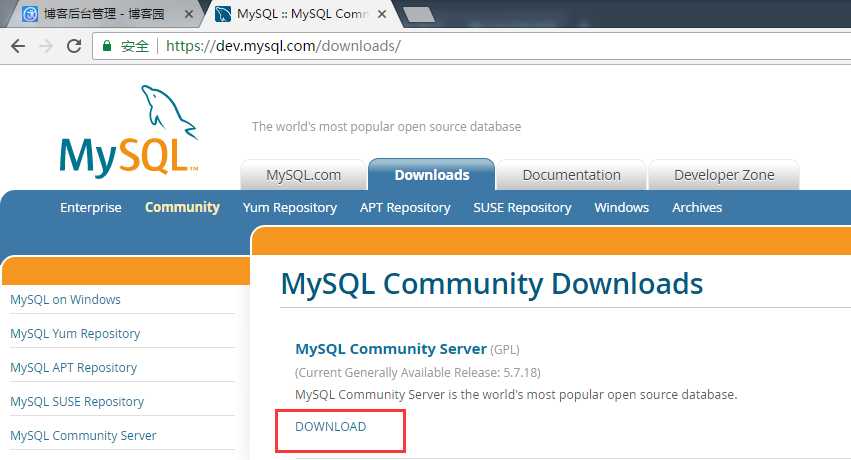This screenshot has height=460, width=851.
Task: Open the Documentation tab
Action: tap(571, 175)
